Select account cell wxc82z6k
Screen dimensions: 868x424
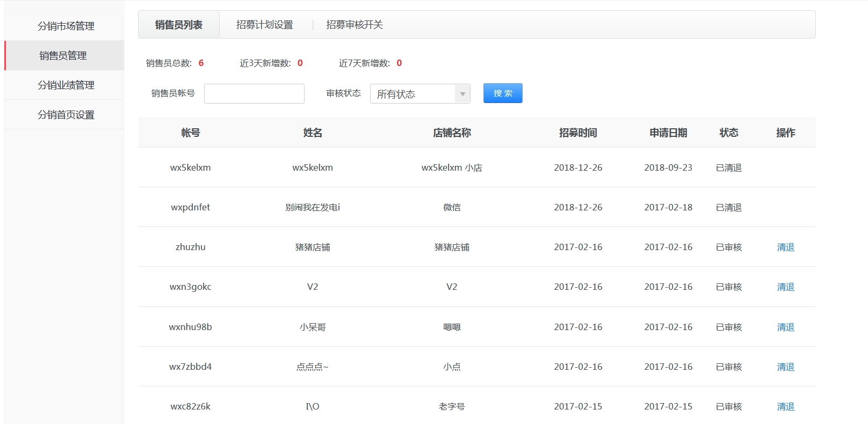pos(190,406)
